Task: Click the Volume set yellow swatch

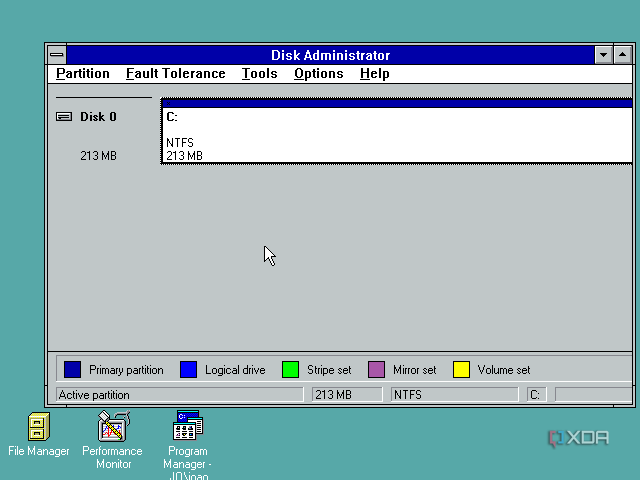Action: pyautogui.click(x=461, y=370)
